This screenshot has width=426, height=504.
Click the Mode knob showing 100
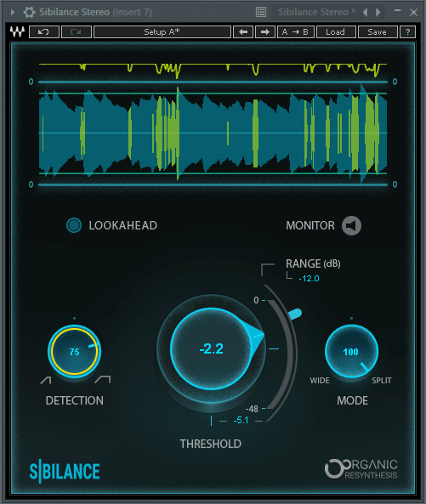click(351, 351)
